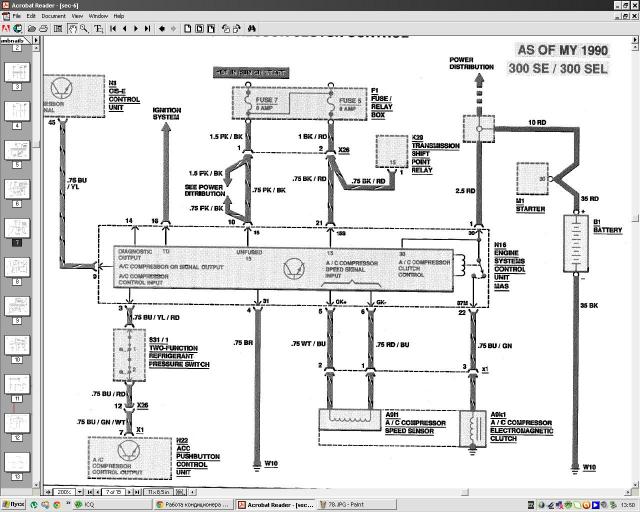Open the Help menu
This screenshot has width=640, height=512.
click(x=119, y=16)
